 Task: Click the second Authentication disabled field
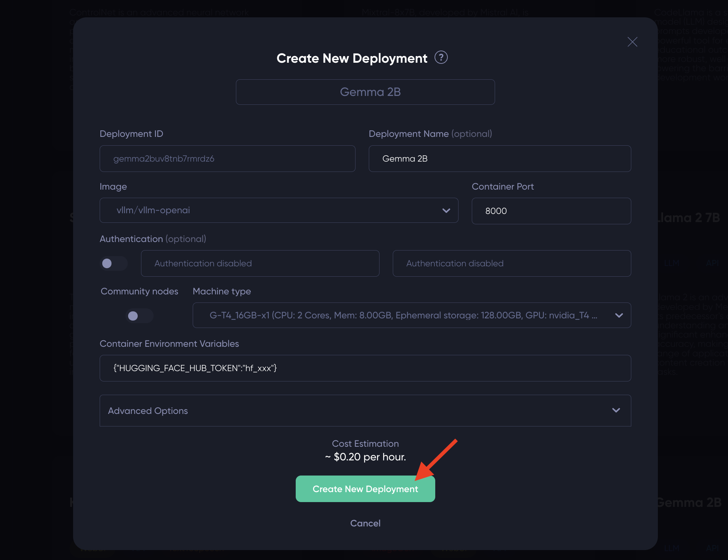point(511,263)
